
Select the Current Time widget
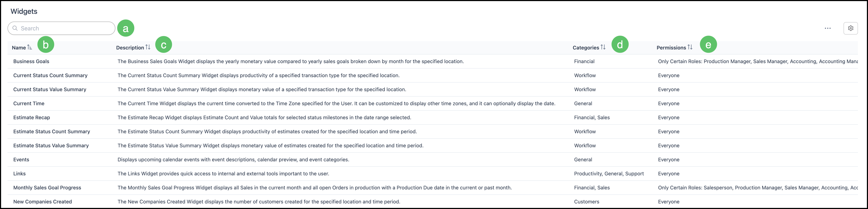coord(433,104)
